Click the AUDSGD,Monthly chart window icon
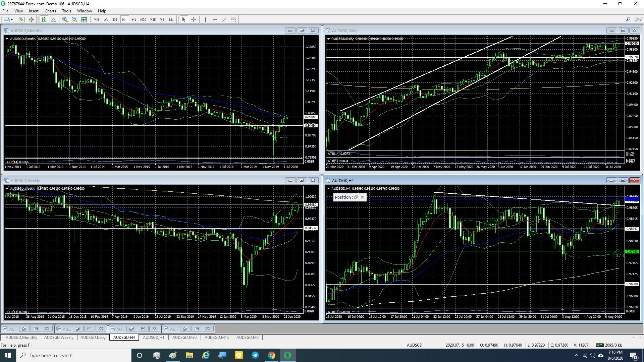The image size is (644, 362). click(7, 31)
